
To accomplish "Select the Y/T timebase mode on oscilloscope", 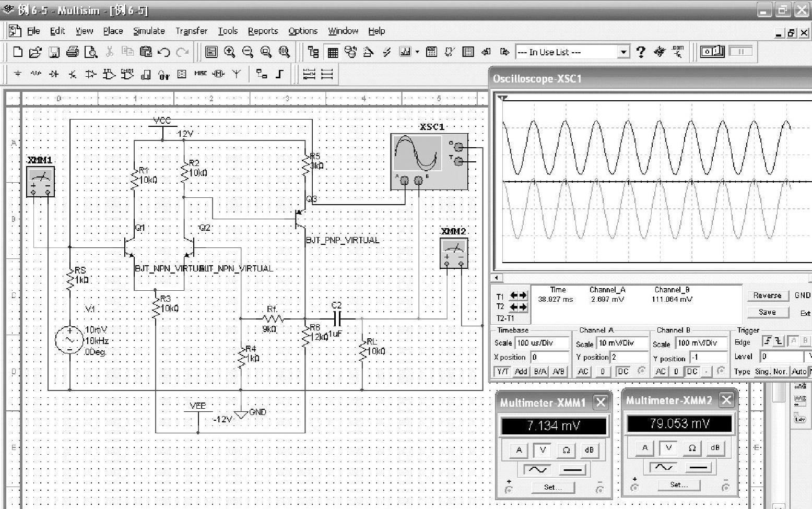I will tap(502, 371).
